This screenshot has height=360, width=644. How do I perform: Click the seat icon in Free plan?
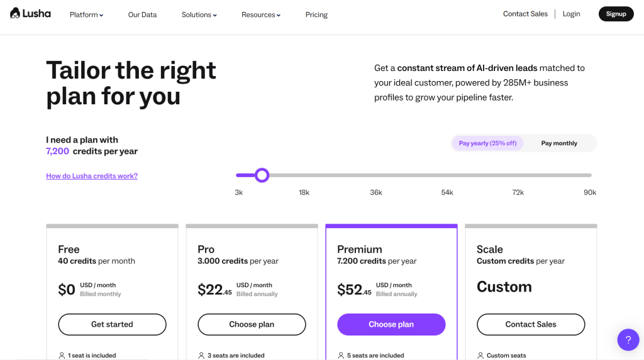(62, 356)
